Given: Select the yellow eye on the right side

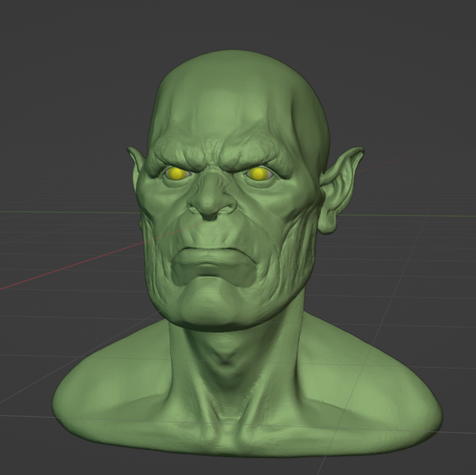Looking at the screenshot, I should (258, 173).
